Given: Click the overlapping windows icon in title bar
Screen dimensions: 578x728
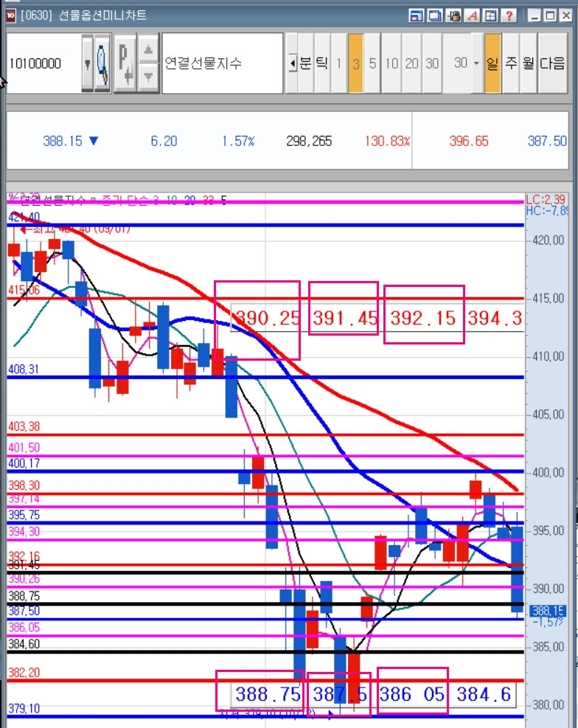Looking at the screenshot, I should pos(435,15).
